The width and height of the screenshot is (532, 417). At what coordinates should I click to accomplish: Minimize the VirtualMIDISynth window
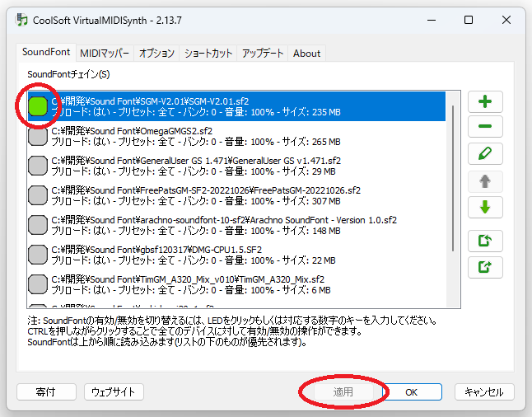coord(432,20)
